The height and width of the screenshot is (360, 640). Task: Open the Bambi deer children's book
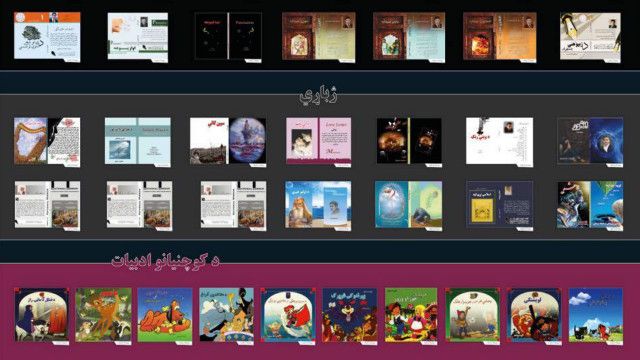[x=103, y=316]
